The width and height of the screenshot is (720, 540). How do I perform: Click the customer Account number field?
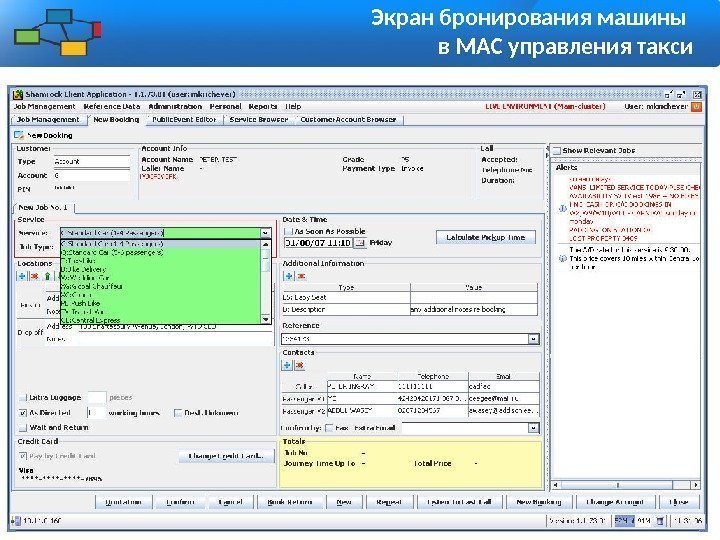tap(91, 175)
